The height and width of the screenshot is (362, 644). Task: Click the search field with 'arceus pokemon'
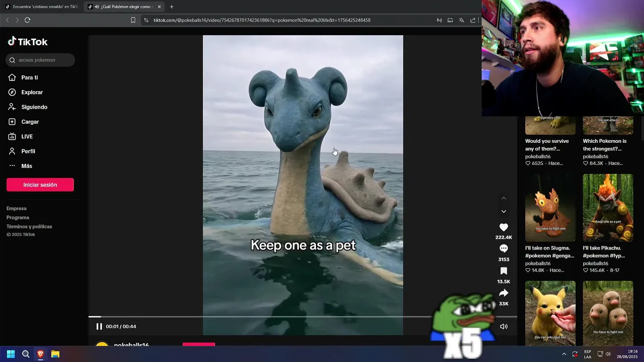[40, 60]
